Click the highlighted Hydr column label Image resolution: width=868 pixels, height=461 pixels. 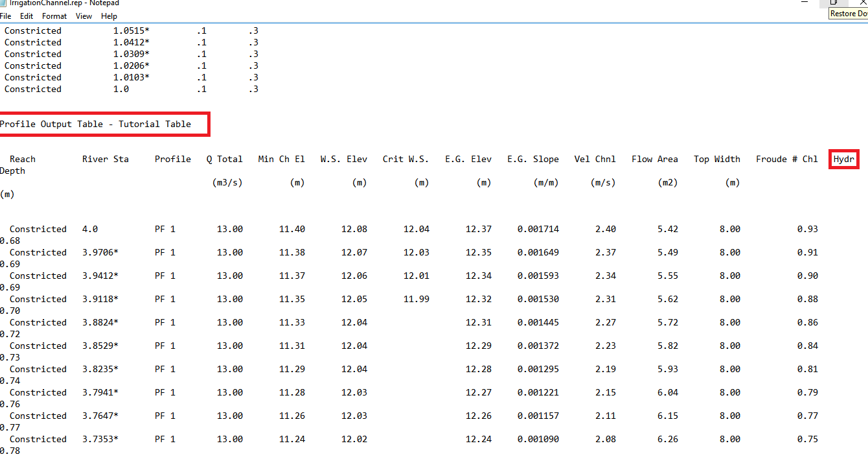(843, 159)
